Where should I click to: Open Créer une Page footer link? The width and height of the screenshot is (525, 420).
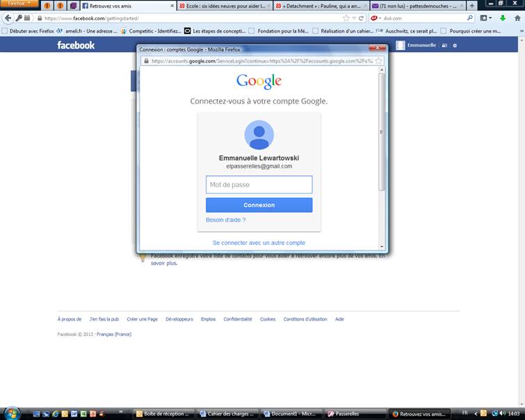pos(142,319)
